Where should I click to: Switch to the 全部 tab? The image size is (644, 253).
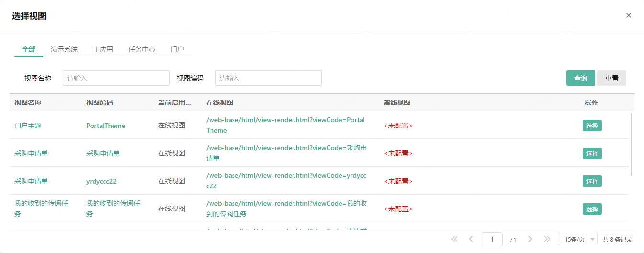click(x=29, y=49)
